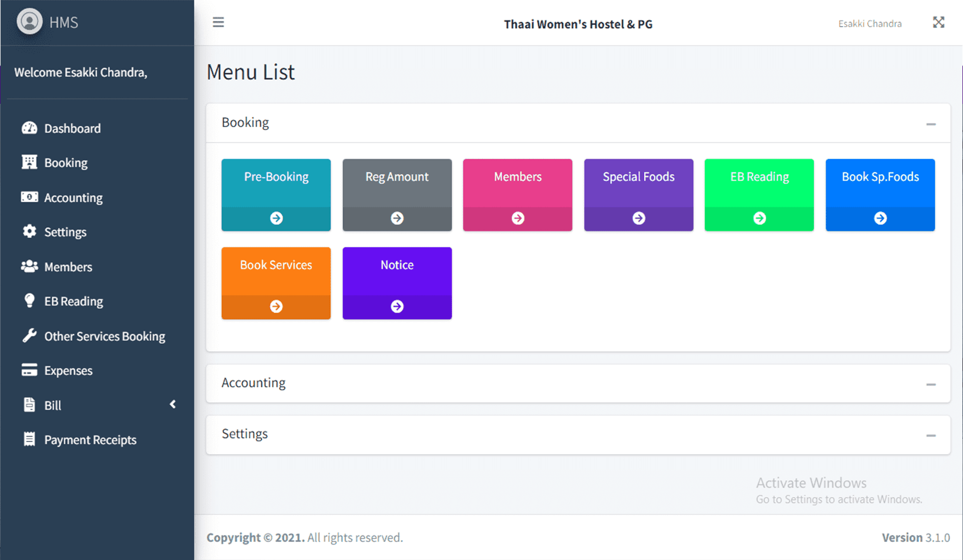Image resolution: width=963 pixels, height=560 pixels.
Task: Click the Settings gear icon in sidebar
Action: [x=29, y=231]
